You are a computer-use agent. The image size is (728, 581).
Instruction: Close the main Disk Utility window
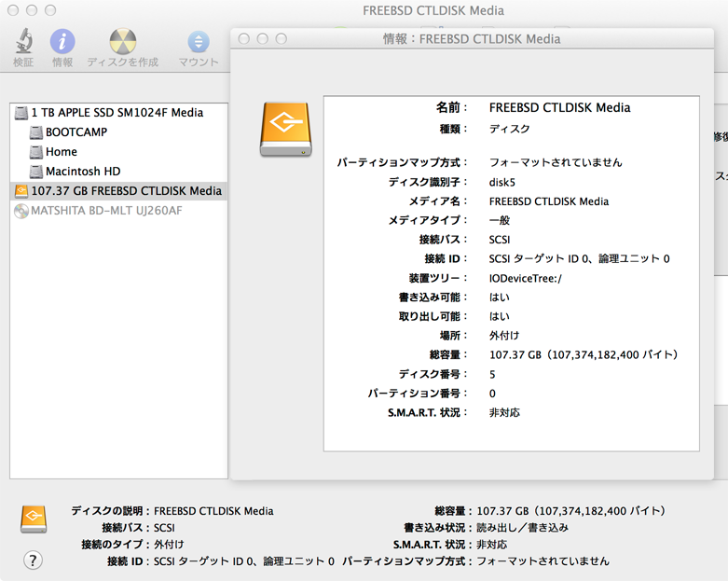pos(12,10)
